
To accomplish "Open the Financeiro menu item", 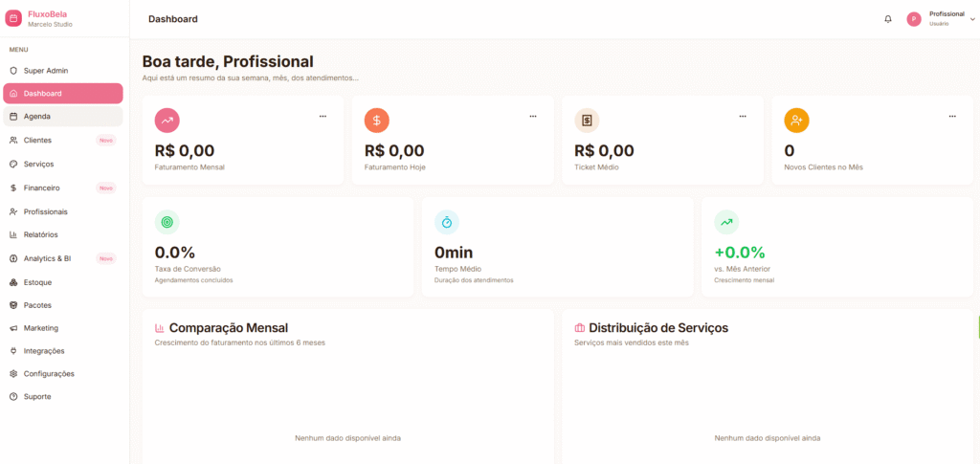I will 42,188.
